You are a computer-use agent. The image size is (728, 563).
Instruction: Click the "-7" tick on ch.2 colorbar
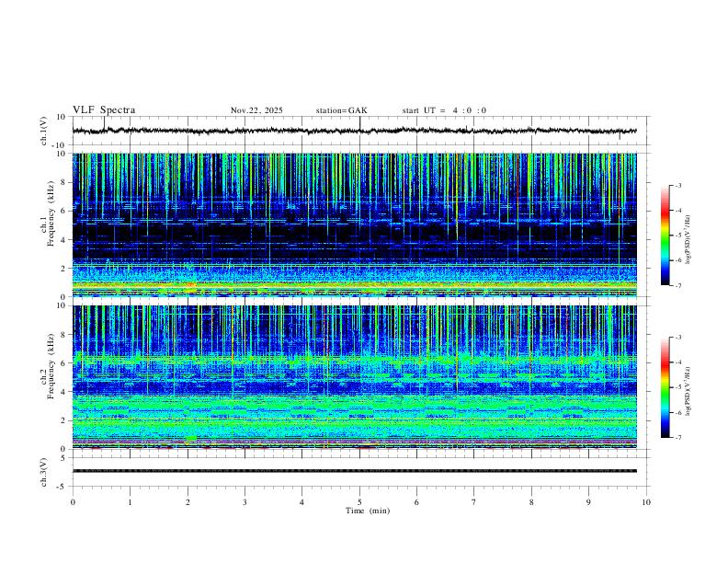(678, 438)
